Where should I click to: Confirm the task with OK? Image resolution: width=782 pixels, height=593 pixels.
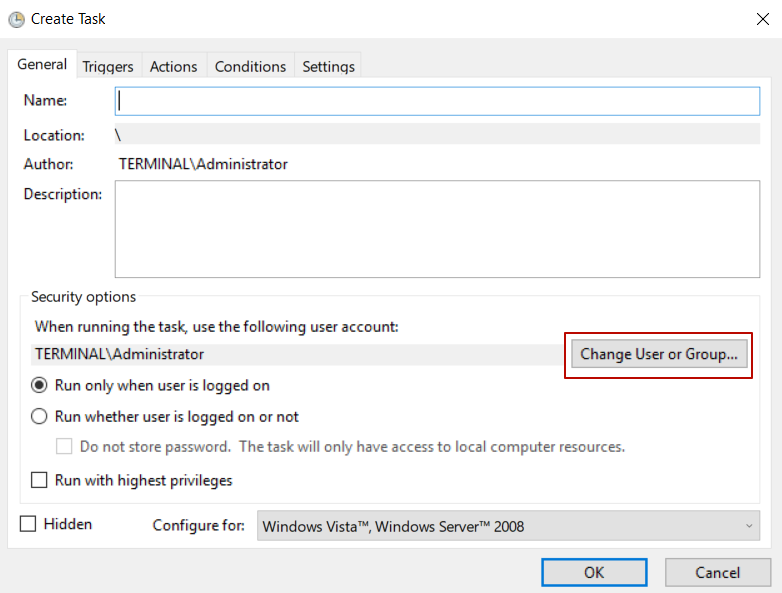click(594, 573)
